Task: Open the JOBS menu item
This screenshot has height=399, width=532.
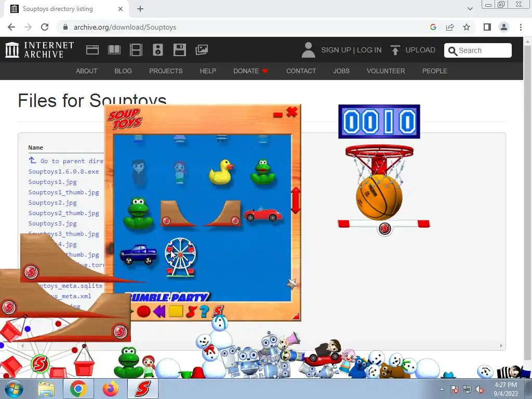Action: [341, 71]
